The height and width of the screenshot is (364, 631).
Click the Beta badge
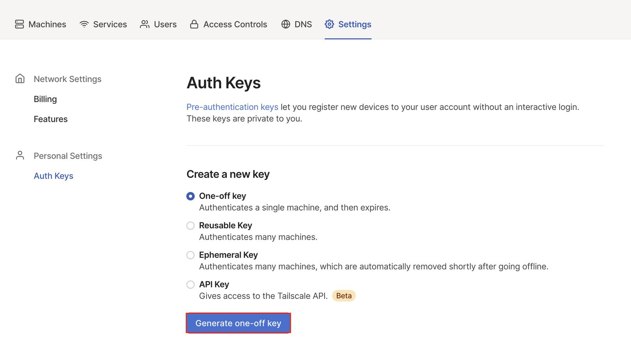click(x=344, y=296)
